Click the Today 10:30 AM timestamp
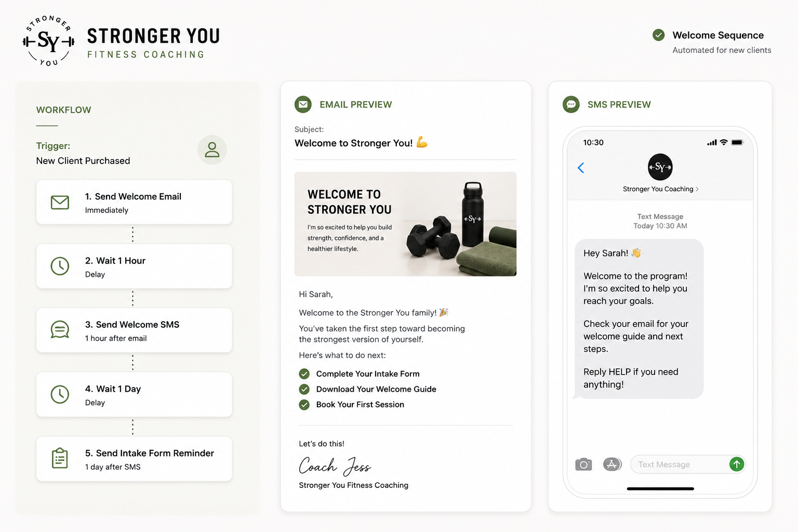 click(660, 226)
